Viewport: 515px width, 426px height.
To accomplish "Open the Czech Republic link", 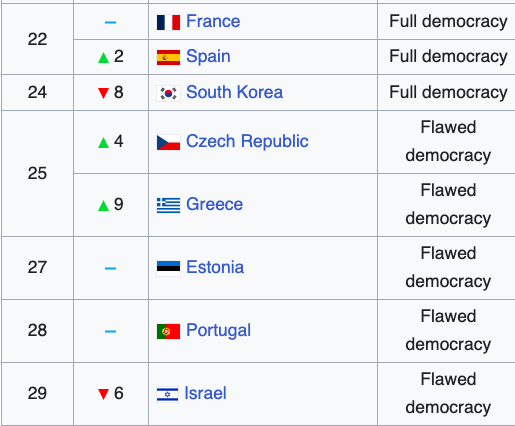I will point(247,141).
